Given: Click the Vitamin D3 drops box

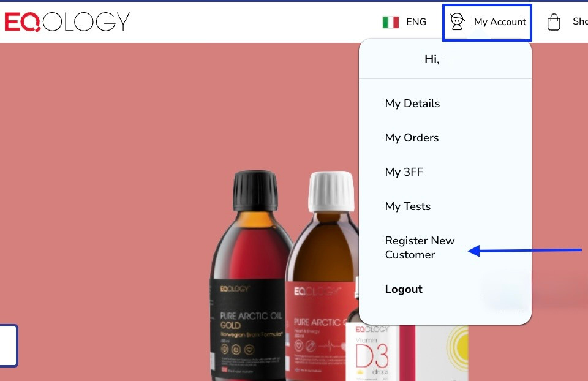Looking at the screenshot, I should pos(407,352).
